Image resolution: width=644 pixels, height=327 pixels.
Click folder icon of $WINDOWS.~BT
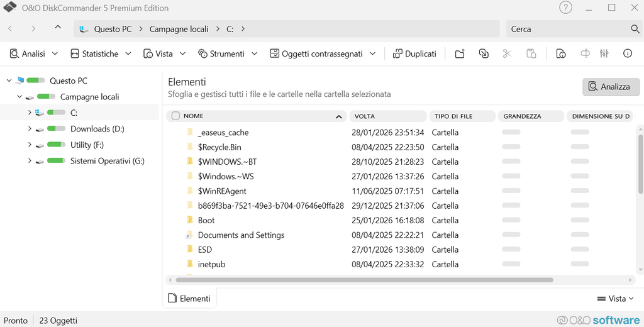[189, 162]
